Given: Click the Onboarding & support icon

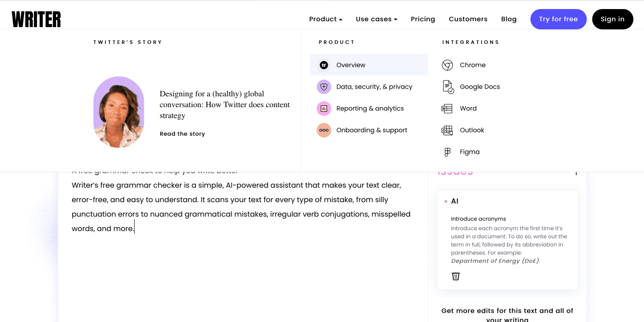Looking at the screenshot, I should pos(324,130).
